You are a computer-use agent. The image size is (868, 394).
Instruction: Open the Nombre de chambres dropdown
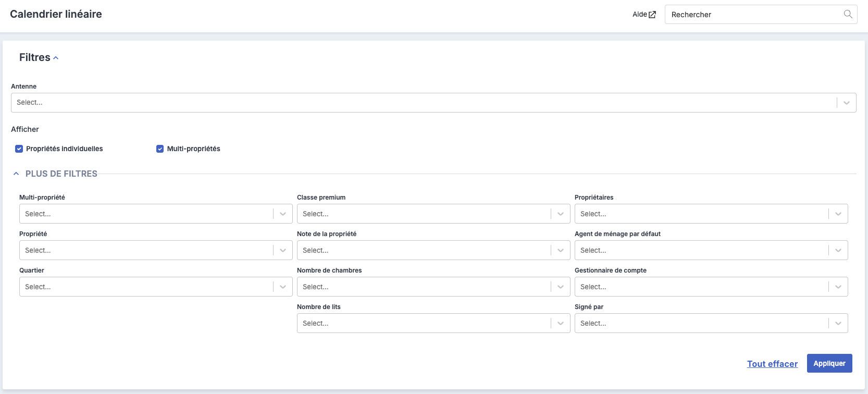[433, 287]
